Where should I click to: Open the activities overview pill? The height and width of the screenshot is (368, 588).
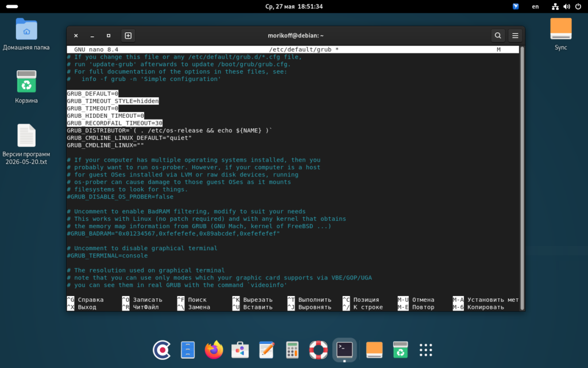[x=12, y=6]
